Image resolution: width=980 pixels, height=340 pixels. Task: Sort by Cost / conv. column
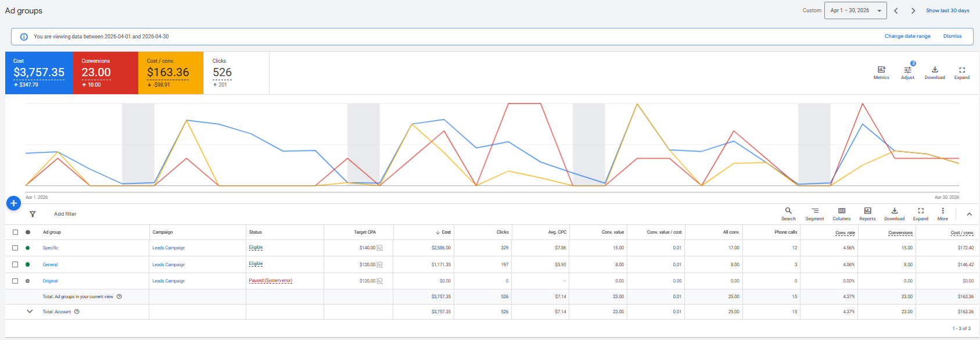click(962, 232)
